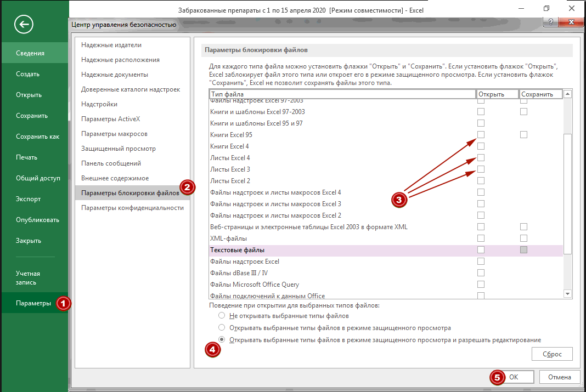Select Параметры ActiveX category
Screen dimensions: 586x392
[x=132, y=119]
